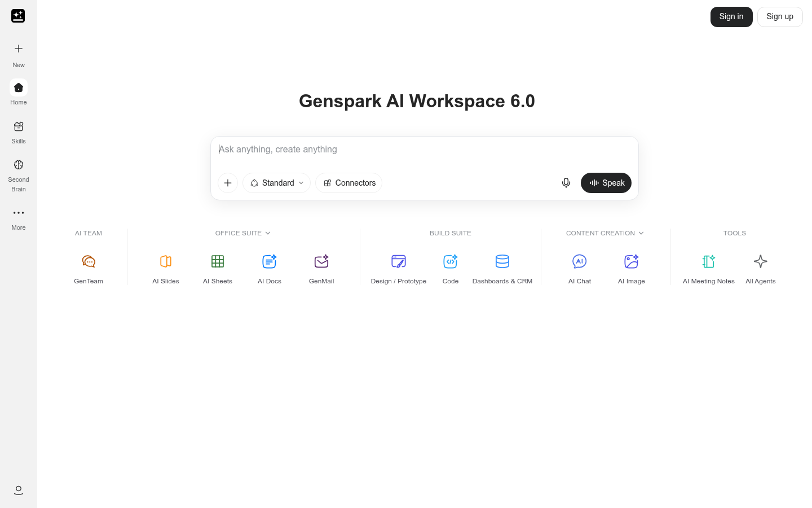This screenshot has height=508, width=812.
Task: Launch AI Sheets
Action: click(x=218, y=269)
